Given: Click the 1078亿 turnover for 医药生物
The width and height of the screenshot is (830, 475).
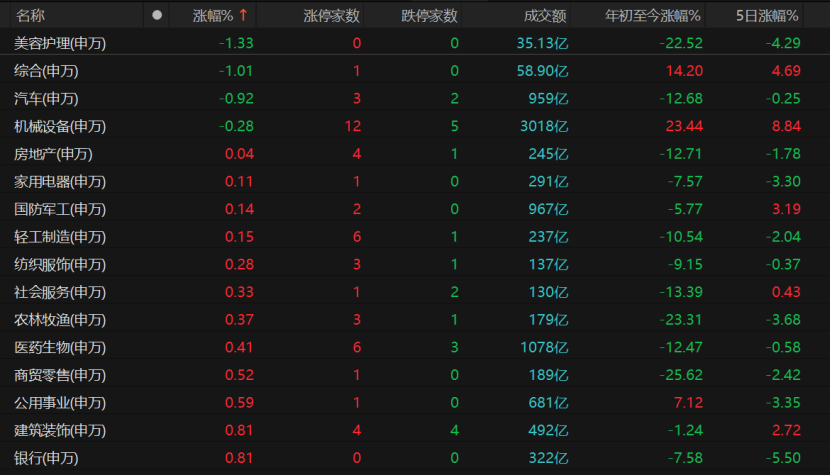Looking at the screenshot, I should [x=544, y=347].
